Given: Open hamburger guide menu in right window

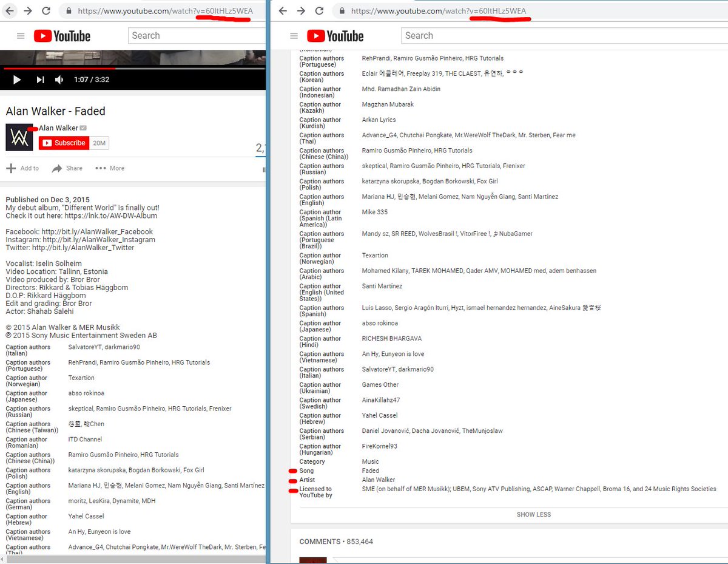Looking at the screenshot, I should (x=294, y=36).
